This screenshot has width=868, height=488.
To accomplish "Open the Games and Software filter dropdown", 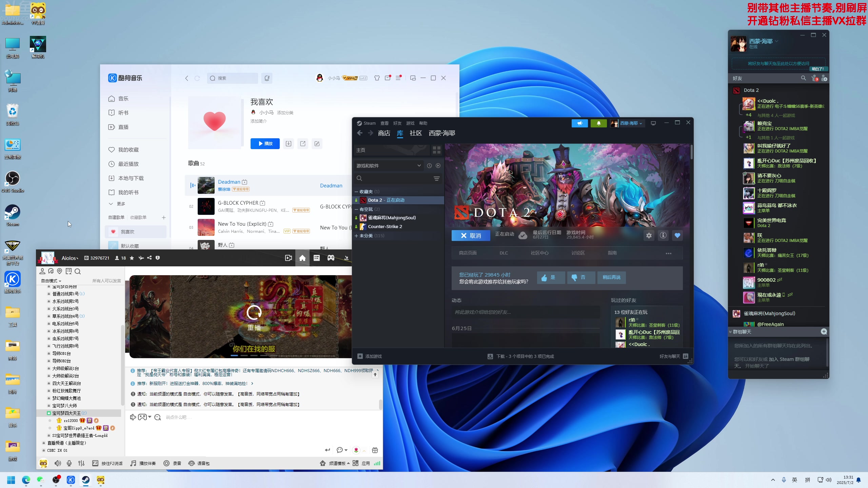I will (388, 166).
